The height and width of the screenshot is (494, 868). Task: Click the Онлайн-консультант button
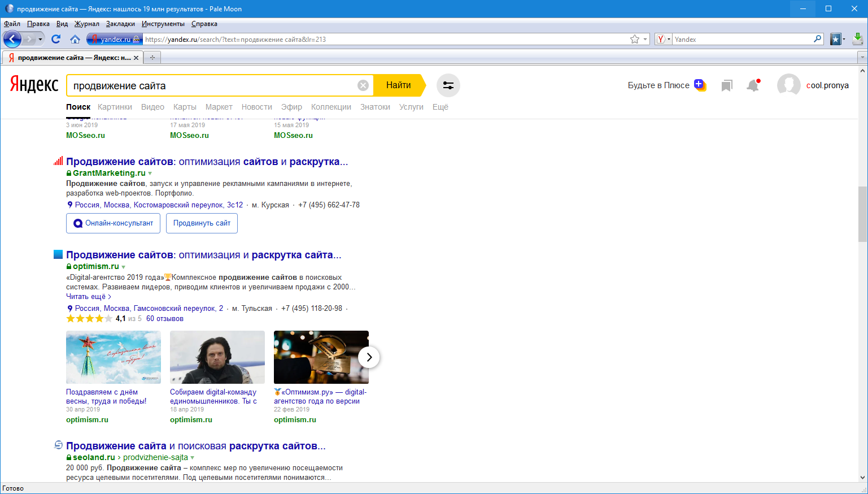coord(114,223)
